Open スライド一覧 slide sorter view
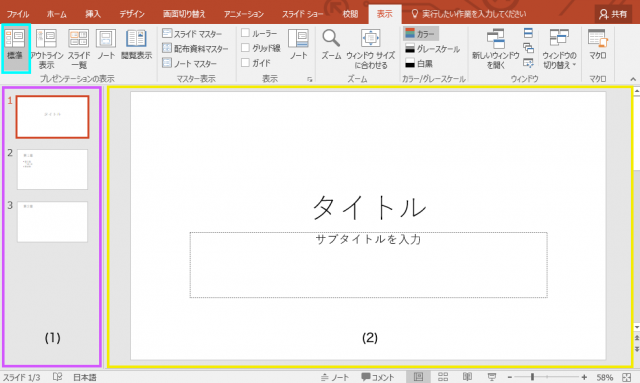The width and height of the screenshot is (640, 383). (79, 49)
